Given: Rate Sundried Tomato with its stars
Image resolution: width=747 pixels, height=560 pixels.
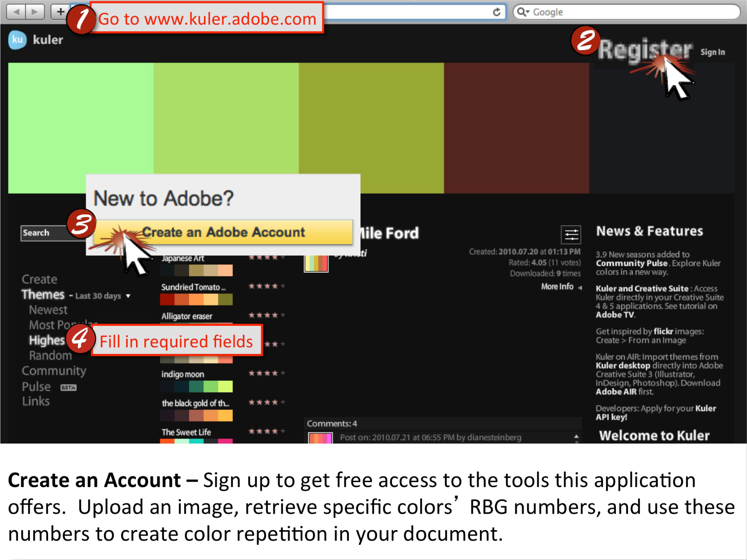Looking at the screenshot, I should pos(267,286).
